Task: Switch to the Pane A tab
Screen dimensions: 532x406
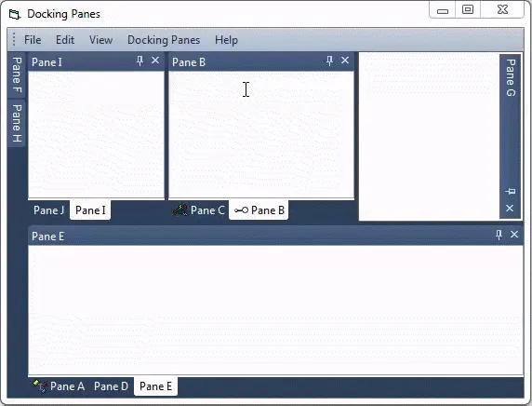Action: [x=59, y=386]
